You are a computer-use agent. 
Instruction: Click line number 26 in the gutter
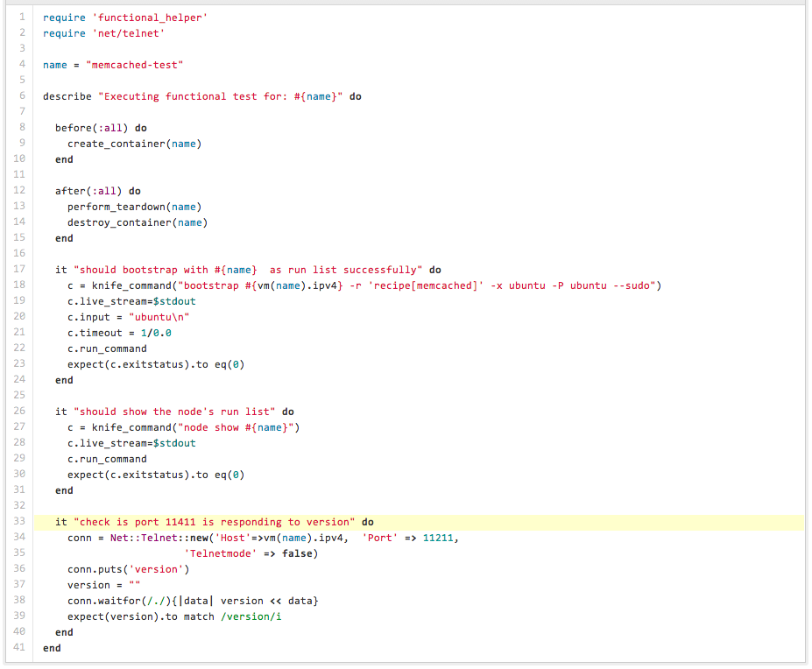[19, 412]
